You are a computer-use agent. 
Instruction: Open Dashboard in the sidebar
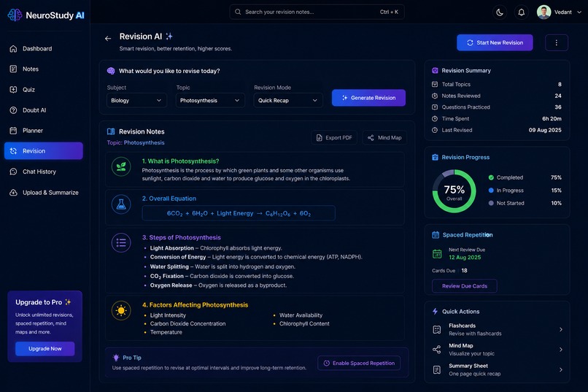44,49
